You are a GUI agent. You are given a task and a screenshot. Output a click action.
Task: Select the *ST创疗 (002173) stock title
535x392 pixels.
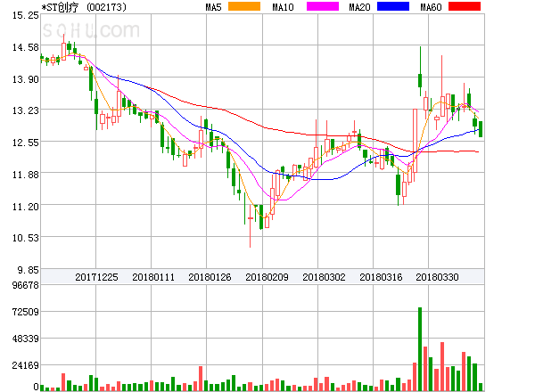point(84,7)
